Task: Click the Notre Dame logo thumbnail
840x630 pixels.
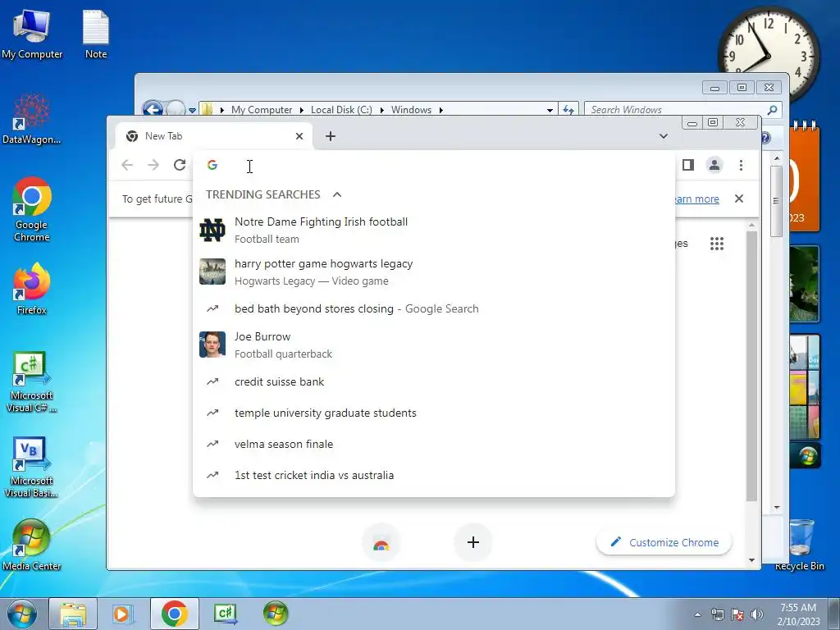Action: (x=212, y=231)
